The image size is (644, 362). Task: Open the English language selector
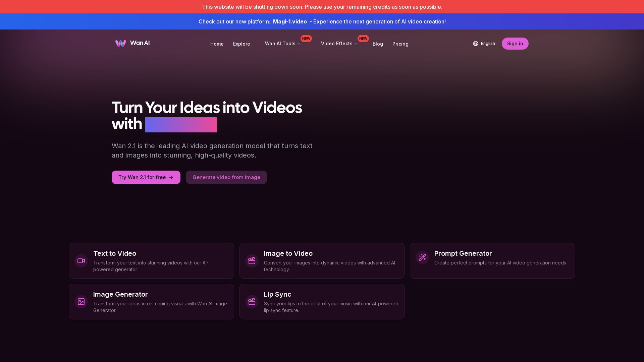[x=488, y=44]
